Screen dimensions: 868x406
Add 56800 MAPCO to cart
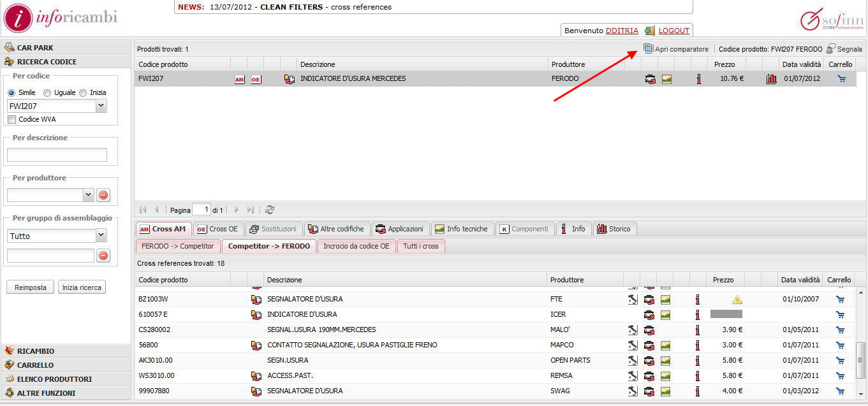[x=840, y=345]
